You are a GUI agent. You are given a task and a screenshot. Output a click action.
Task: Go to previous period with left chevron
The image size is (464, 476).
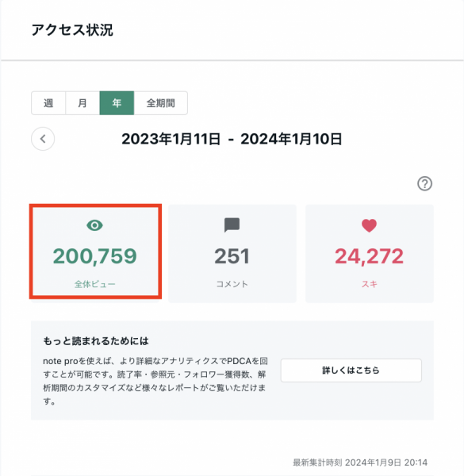(x=43, y=139)
